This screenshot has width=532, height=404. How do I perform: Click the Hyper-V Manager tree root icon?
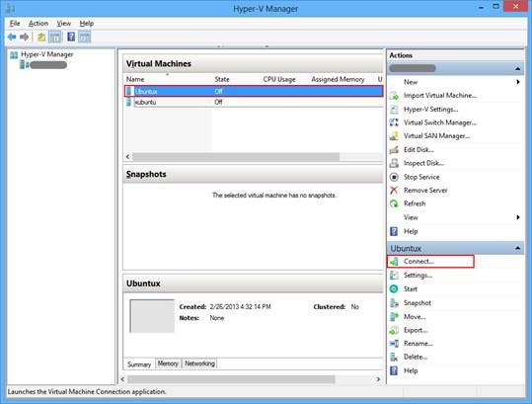click(x=14, y=54)
